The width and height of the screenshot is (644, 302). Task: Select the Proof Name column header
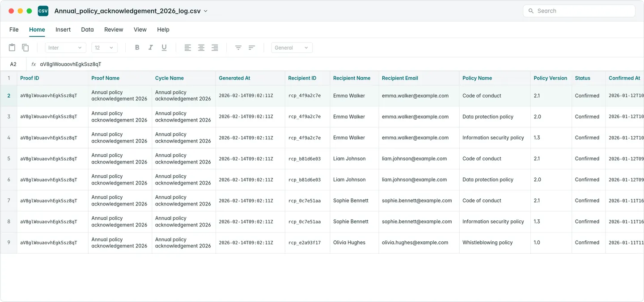pyautogui.click(x=120, y=78)
